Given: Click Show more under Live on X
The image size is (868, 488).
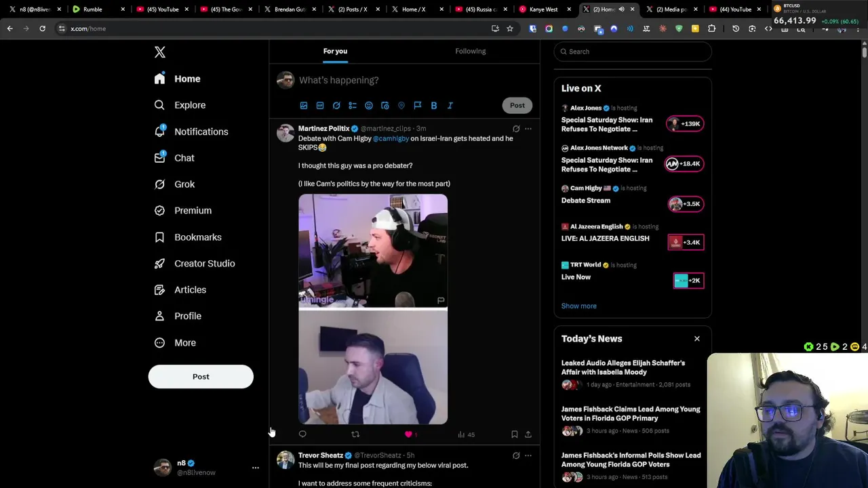Looking at the screenshot, I should pos(579,306).
